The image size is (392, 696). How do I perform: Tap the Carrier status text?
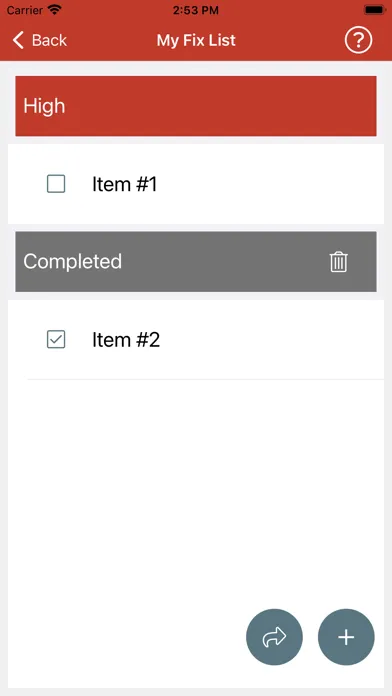tap(25, 10)
